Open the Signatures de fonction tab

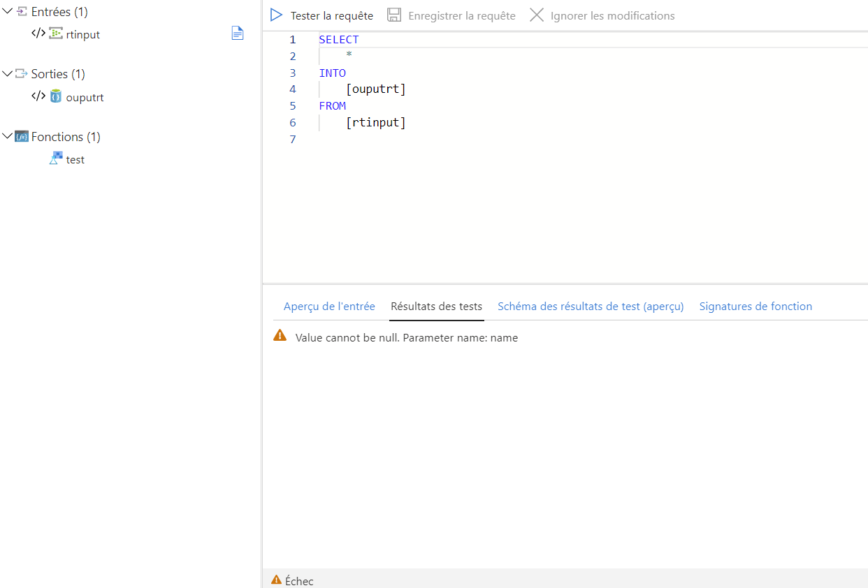click(x=755, y=306)
